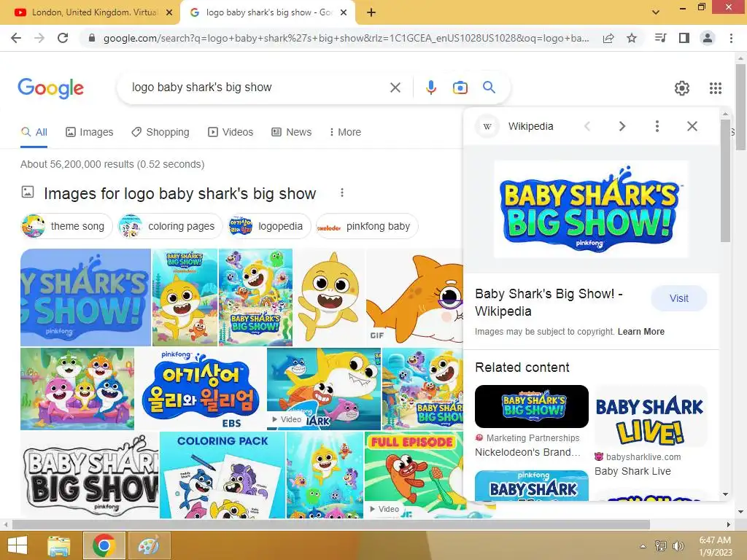Start voice search with microphone icon
The image size is (747, 560).
(430, 87)
